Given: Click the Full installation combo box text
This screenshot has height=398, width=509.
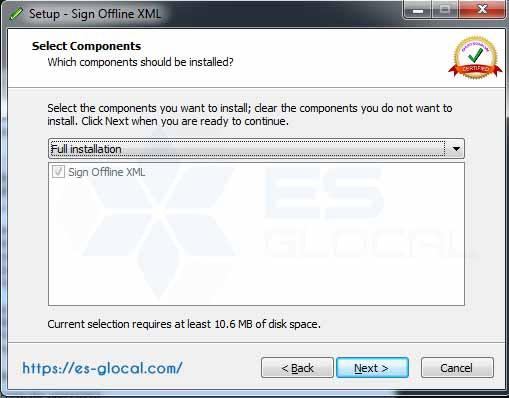Looking at the screenshot, I should [86, 149].
